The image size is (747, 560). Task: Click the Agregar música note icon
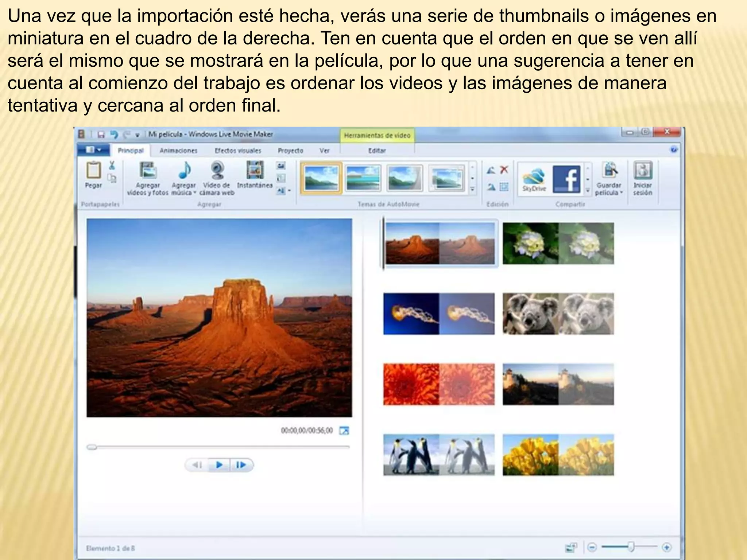185,170
